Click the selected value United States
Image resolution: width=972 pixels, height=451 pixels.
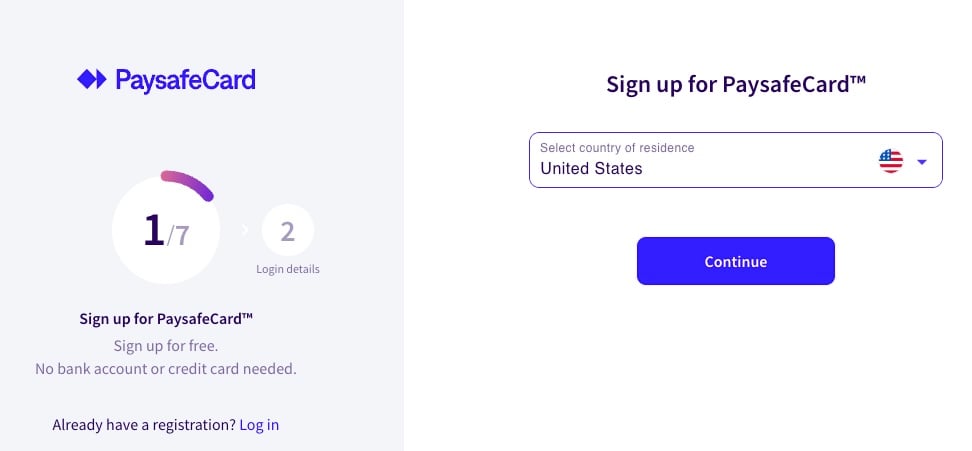[x=591, y=169]
